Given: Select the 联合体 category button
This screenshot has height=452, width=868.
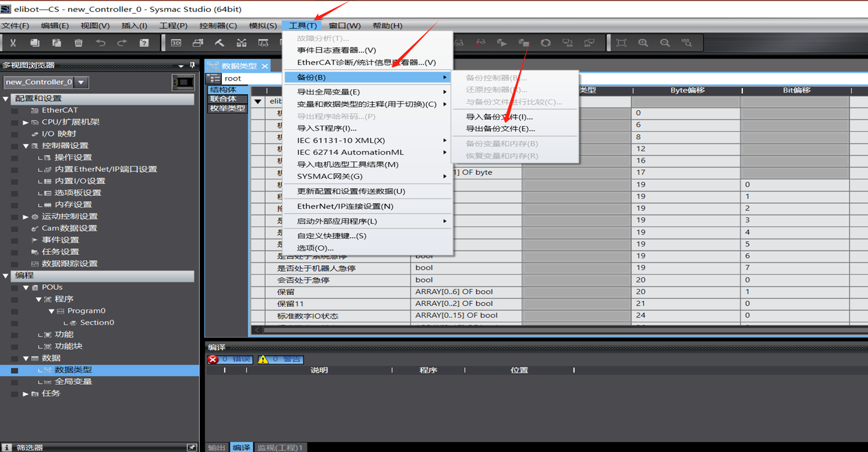Looking at the screenshot, I should pos(223,99).
